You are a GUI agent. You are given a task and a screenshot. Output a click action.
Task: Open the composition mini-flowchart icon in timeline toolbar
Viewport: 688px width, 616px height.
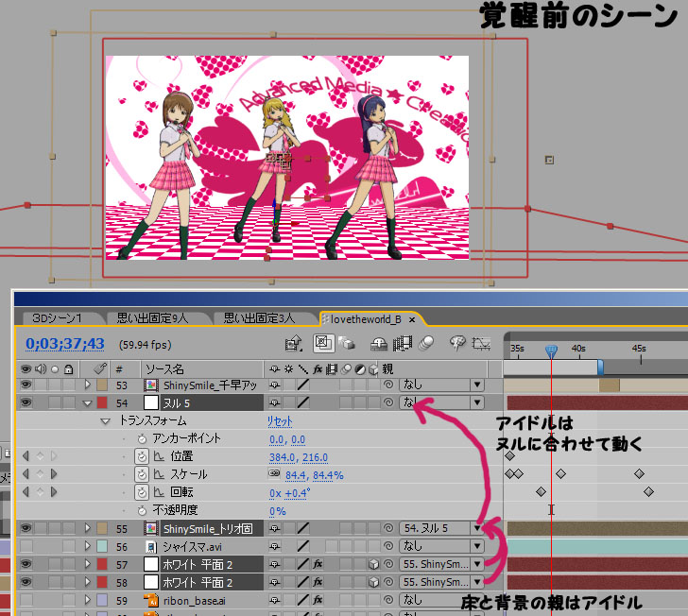click(294, 344)
